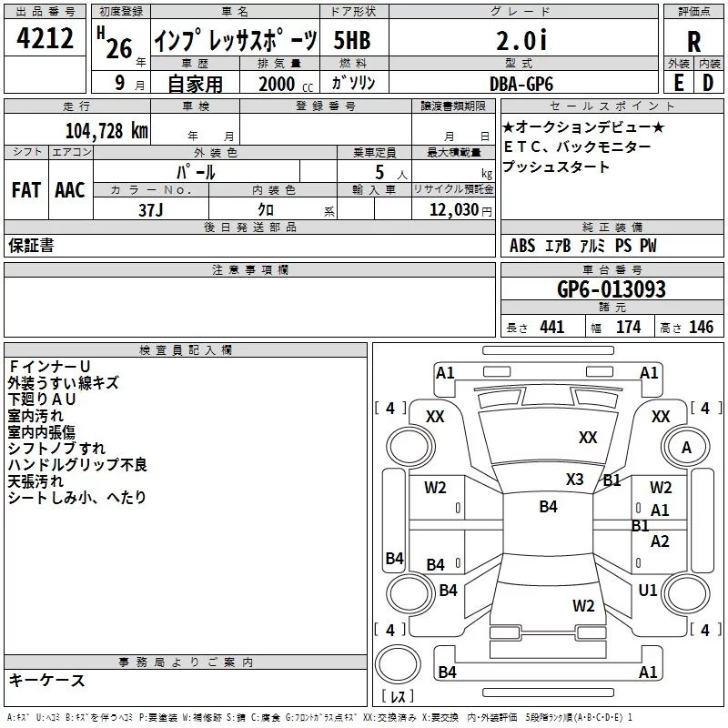Screen dimensions: 728x728
Task: Click the interior rating D
Action: tap(708, 83)
